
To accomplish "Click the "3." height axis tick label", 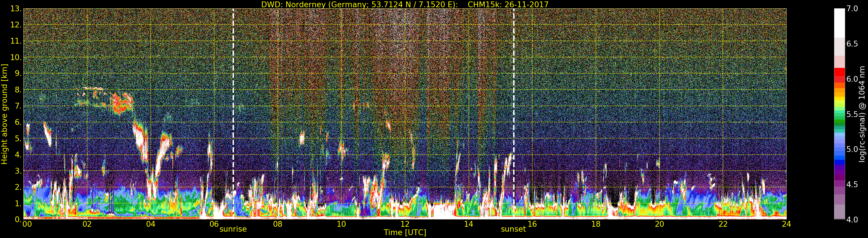I will point(18,171).
